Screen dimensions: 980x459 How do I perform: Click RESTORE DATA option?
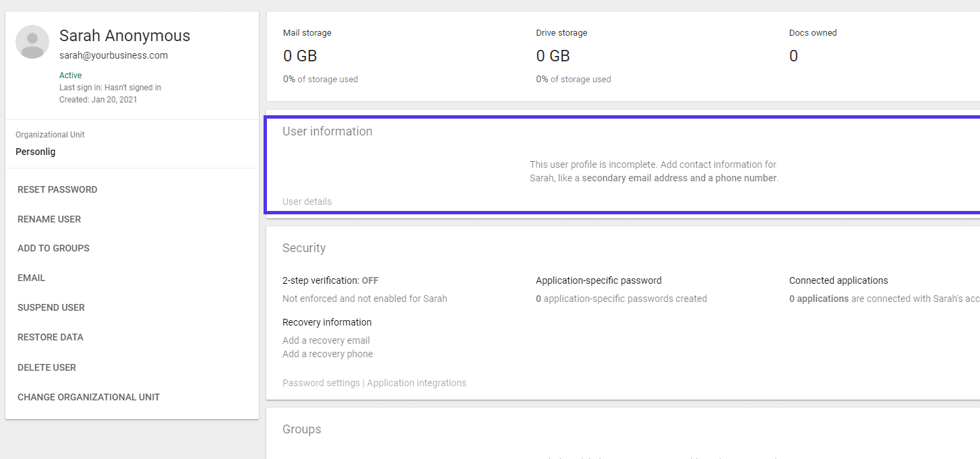tap(49, 337)
